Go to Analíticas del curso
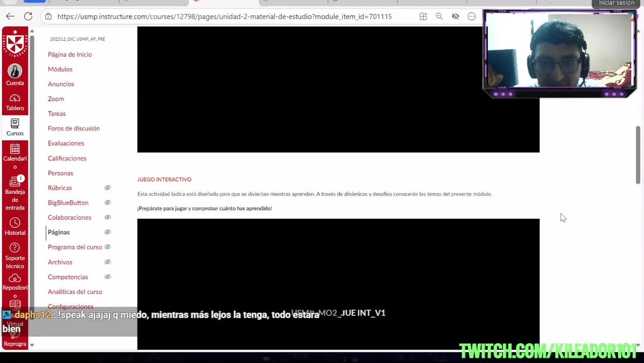644x363 pixels. coord(75,292)
